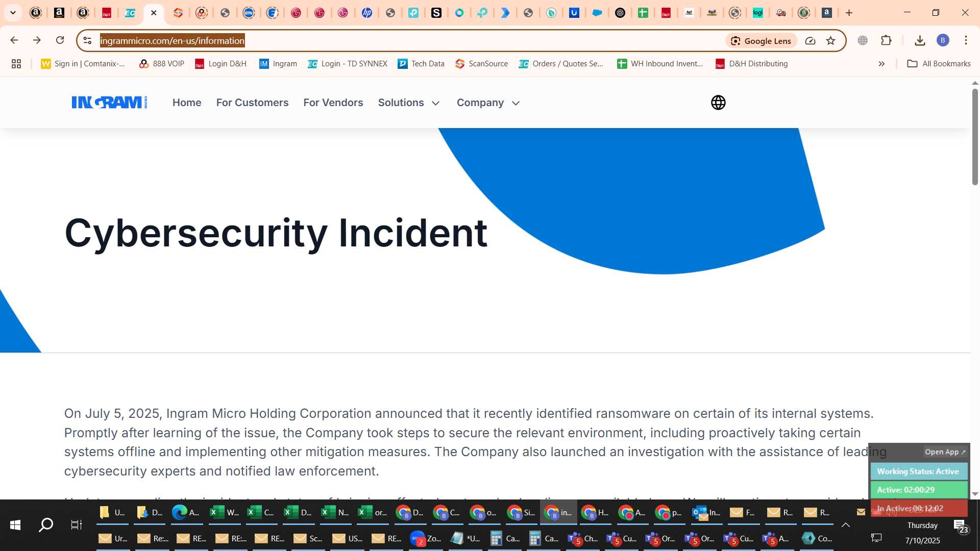Click the scrollbar down arrow
The height and width of the screenshot is (551, 980).
pyautogui.click(x=975, y=494)
